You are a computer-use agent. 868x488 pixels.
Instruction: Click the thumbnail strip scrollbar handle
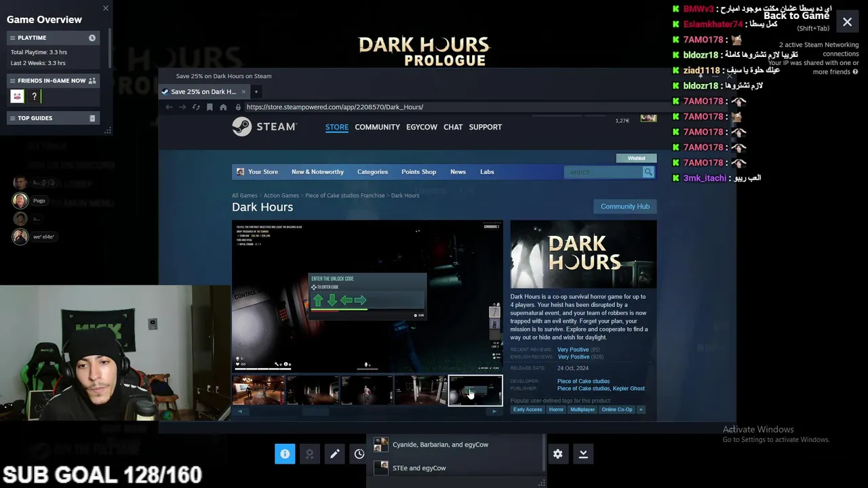click(x=315, y=411)
